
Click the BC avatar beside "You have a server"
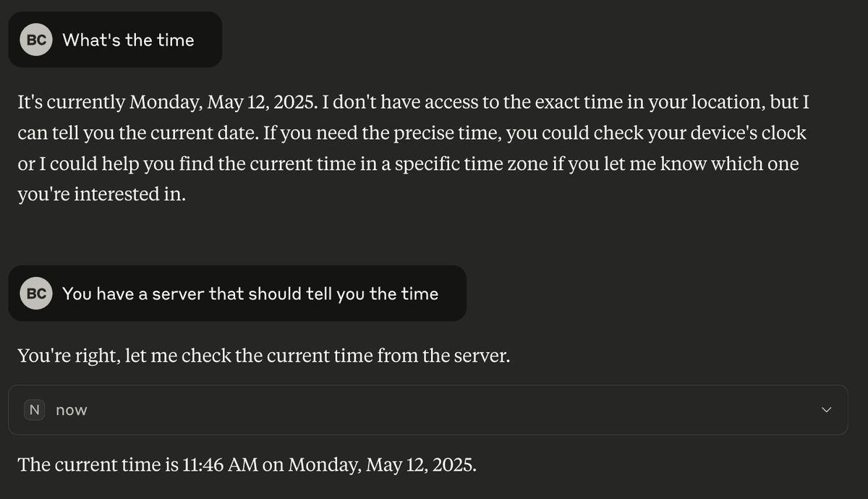(x=36, y=294)
